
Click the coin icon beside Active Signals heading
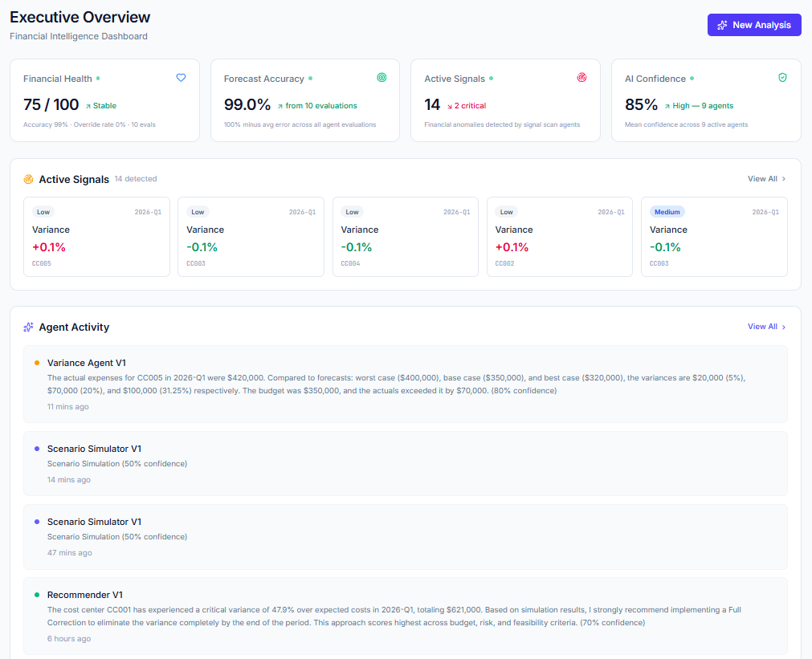pos(27,179)
